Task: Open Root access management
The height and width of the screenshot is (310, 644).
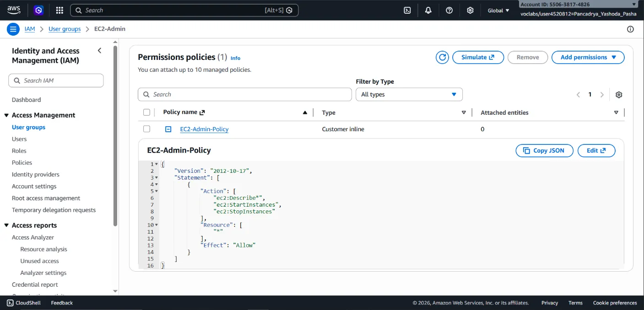Action: (x=46, y=198)
